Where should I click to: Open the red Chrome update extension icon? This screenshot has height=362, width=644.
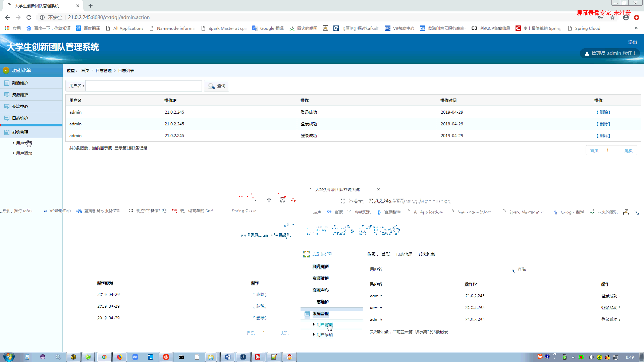(x=636, y=17)
